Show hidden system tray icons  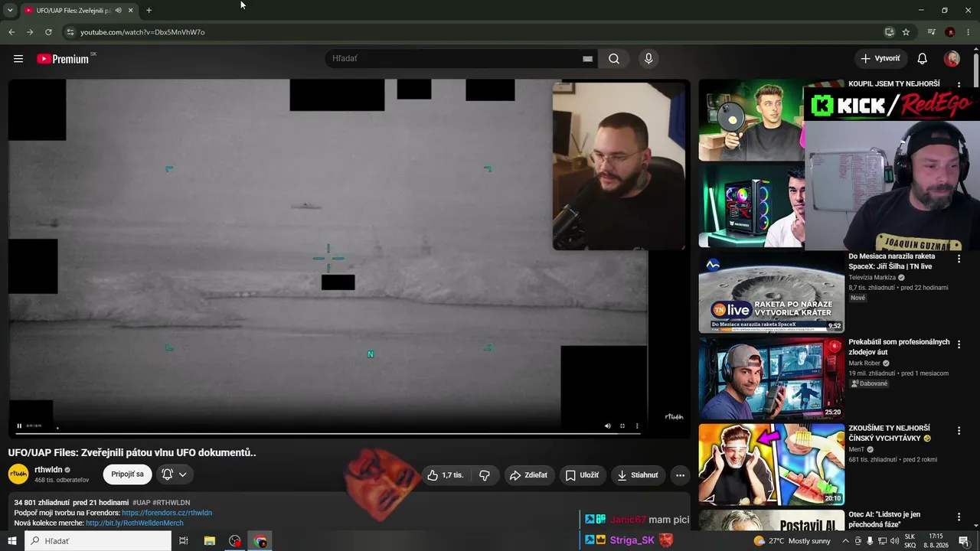[x=845, y=541]
